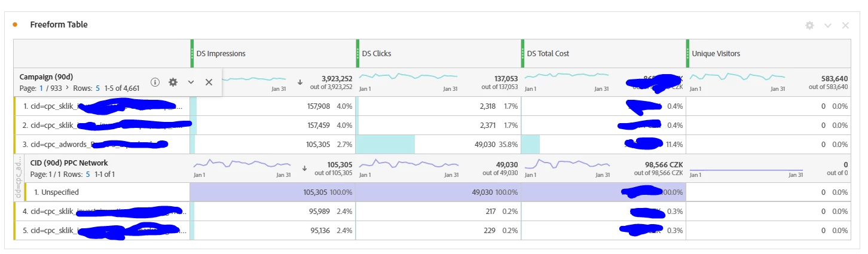Click clicks cell 2,371
This screenshot has height=254, width=868.
(x=438, y=125)
